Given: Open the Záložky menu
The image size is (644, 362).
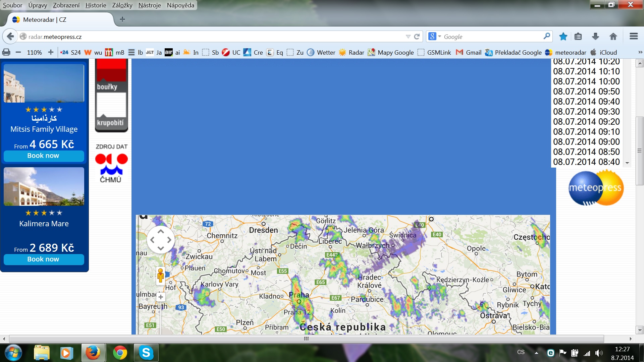Looking at the screenshot, I should pos(122,5).
